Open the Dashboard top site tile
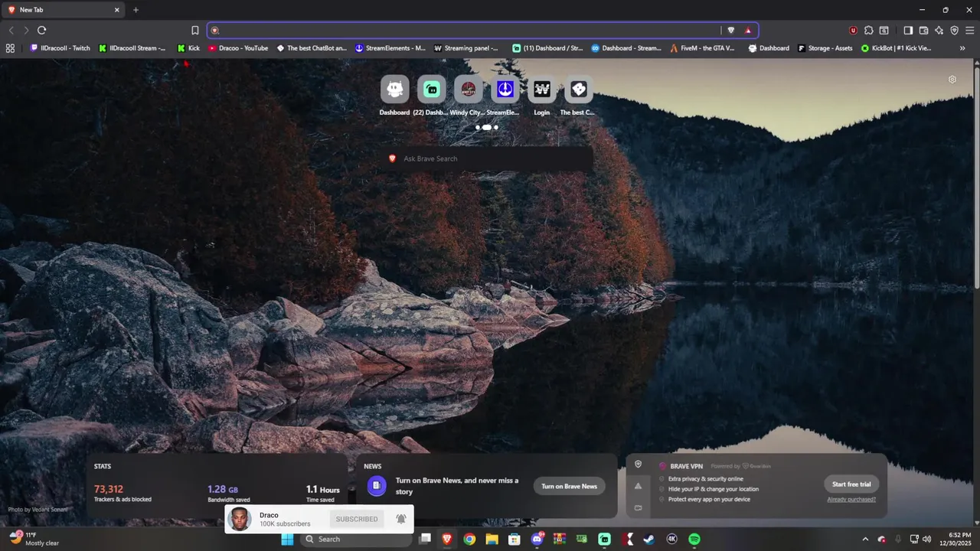980x551 pixels. tap(395, 95)
